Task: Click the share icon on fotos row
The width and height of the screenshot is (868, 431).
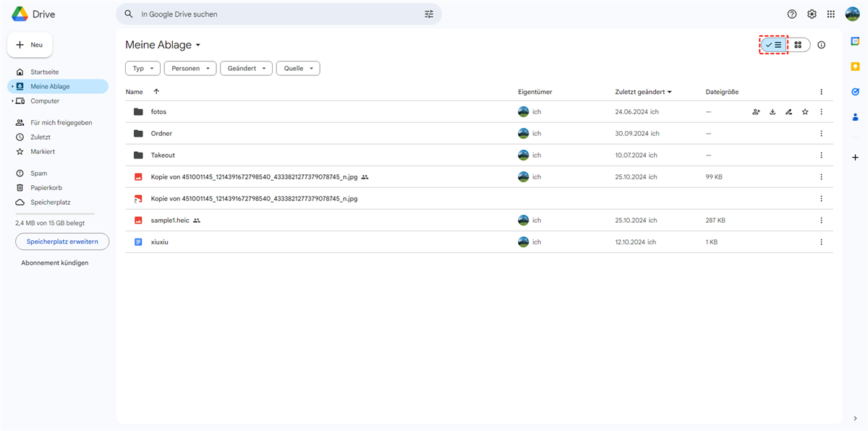Action: 756,112
